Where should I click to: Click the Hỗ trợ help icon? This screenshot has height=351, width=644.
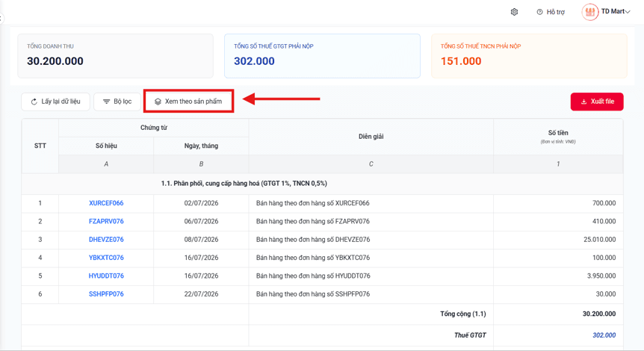[539, 12]
